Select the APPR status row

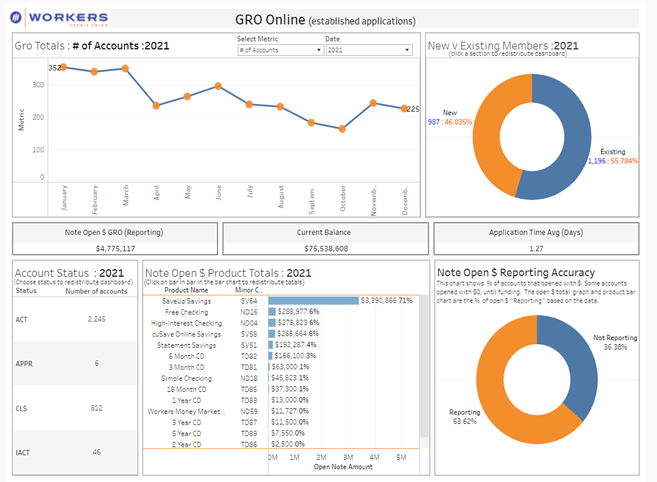pos(70,363)
